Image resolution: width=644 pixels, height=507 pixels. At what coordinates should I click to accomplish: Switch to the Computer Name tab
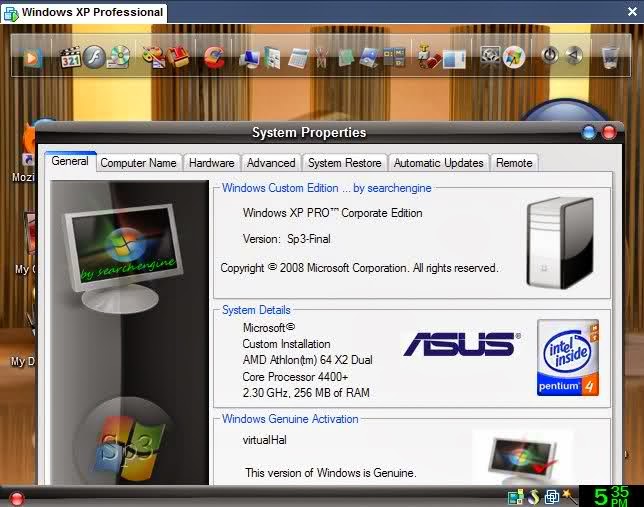pyautogui.click(x=138, y=163)
